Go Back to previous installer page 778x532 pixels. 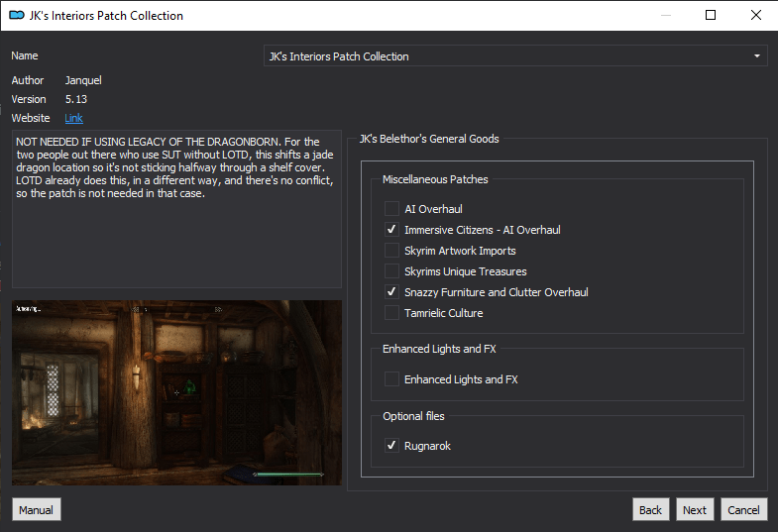(x=650, y=509)
